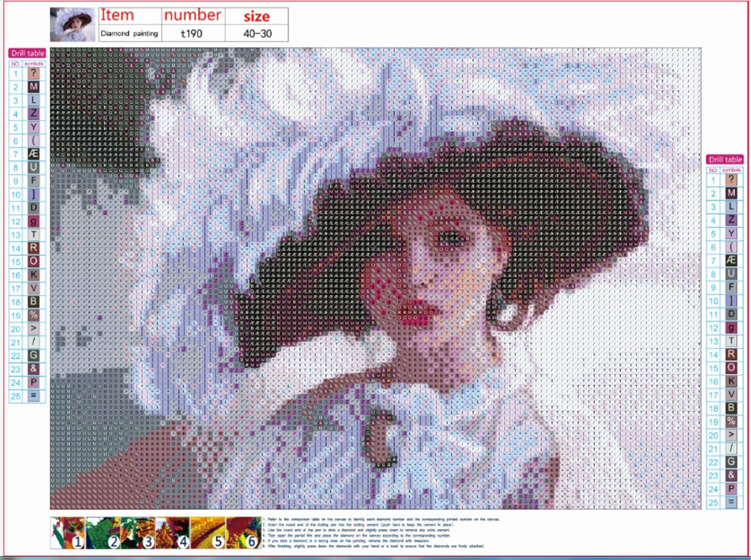This screenshot has height=560, width=751.
Task: Click the 'M' swatch in the right drill table
Action: tap(731, 193)
